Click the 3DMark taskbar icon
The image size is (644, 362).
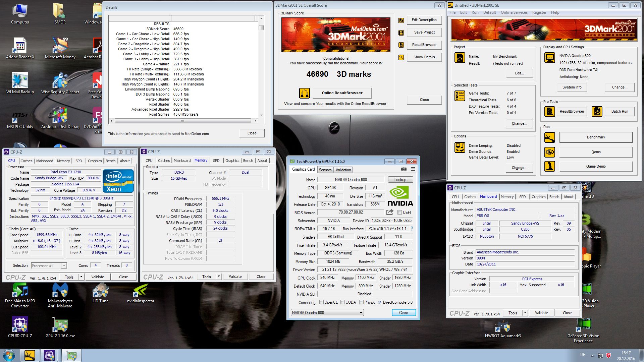click(30, 355)
